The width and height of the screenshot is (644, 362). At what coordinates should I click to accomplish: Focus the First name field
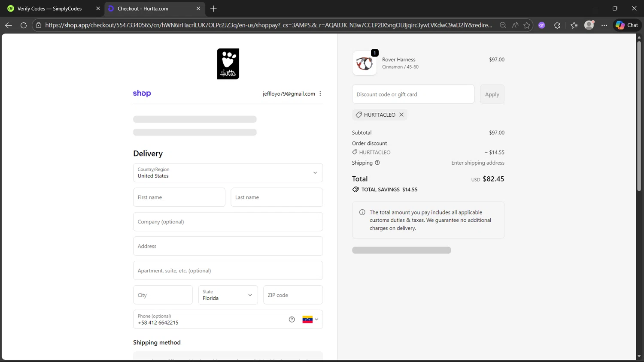tap(179, 197)
